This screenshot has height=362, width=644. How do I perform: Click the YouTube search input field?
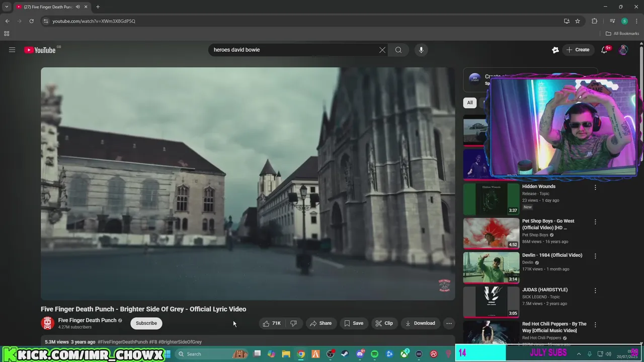294,50
